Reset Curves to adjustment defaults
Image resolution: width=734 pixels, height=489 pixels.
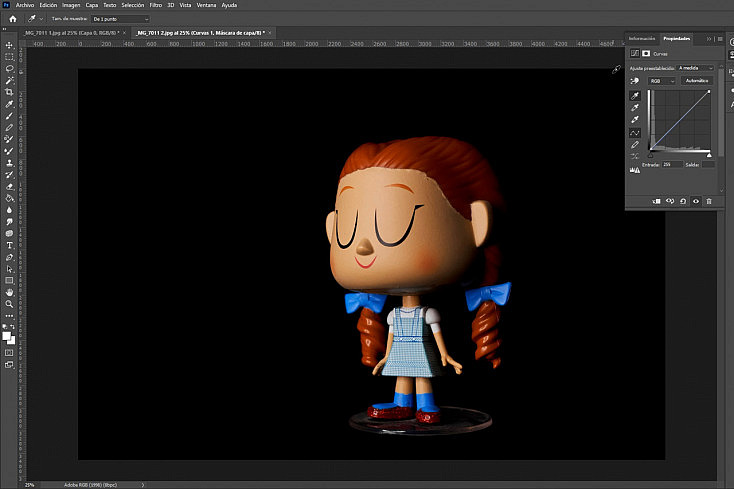tap(683, 201)
